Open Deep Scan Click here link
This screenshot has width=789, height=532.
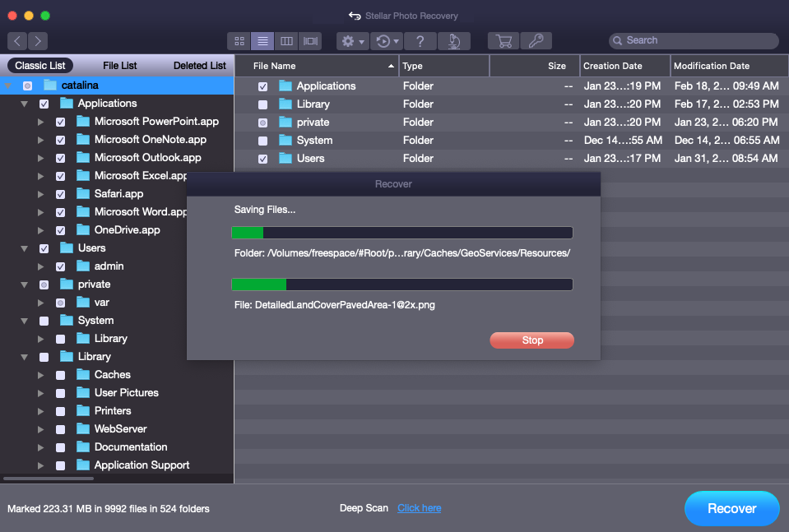(419, 508)
